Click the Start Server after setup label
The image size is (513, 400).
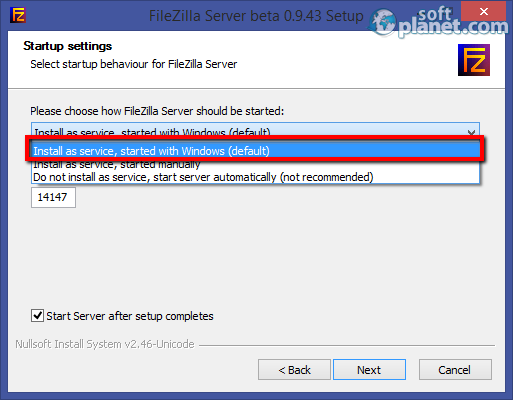(130, 316)
